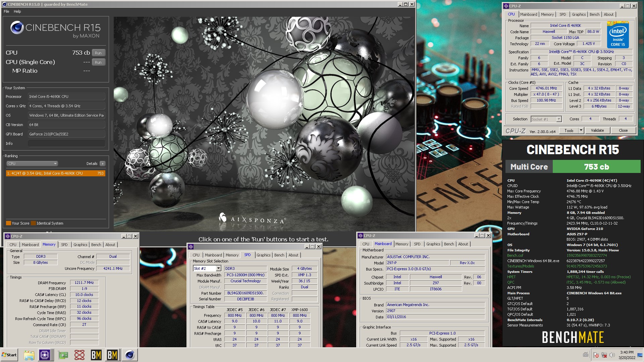The image size is (644, 362).
Task: Click the Core Speed value 4746.01 MHz
Action: coord(546,88)
